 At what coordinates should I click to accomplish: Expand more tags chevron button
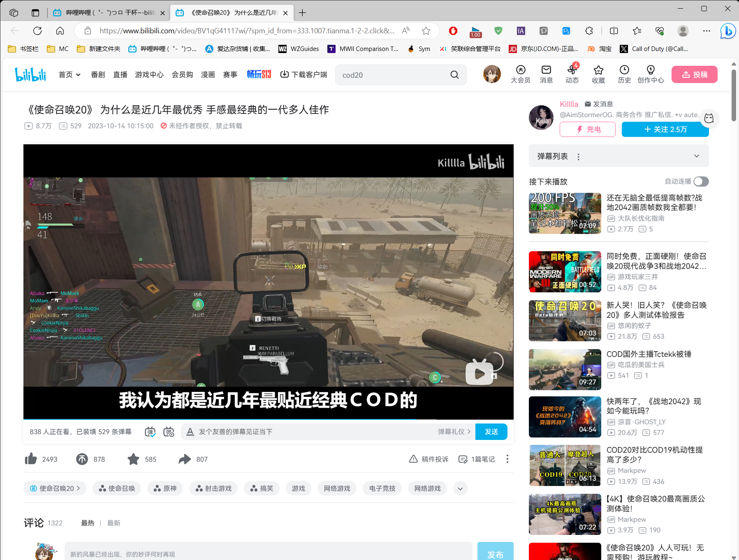460,488
